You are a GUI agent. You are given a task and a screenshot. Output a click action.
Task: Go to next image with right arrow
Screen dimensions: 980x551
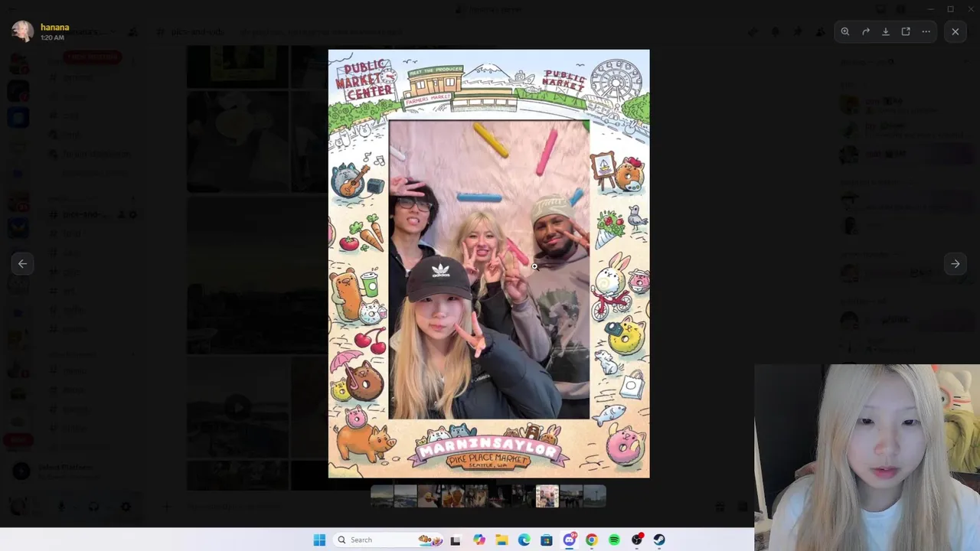pyautogui.click(x=955, y=263)
